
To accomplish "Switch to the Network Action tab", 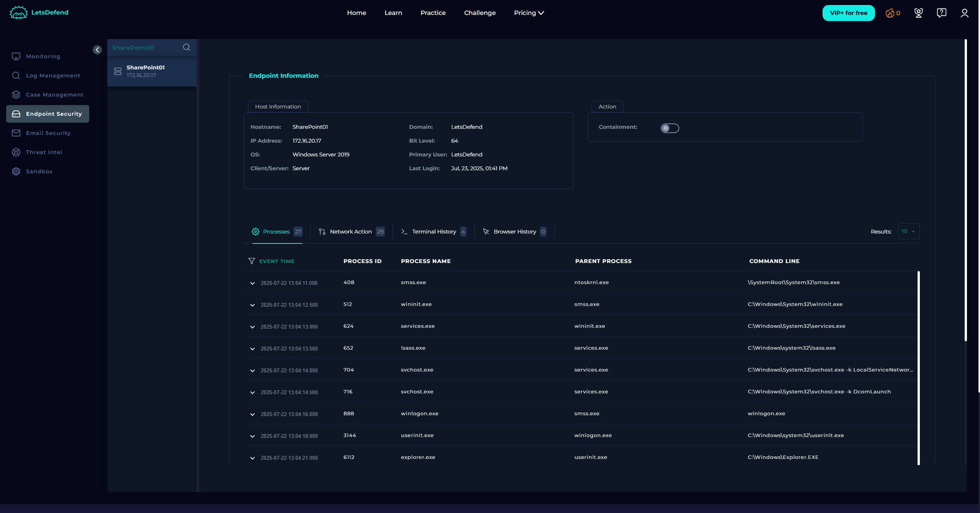I will click(351, 232).
